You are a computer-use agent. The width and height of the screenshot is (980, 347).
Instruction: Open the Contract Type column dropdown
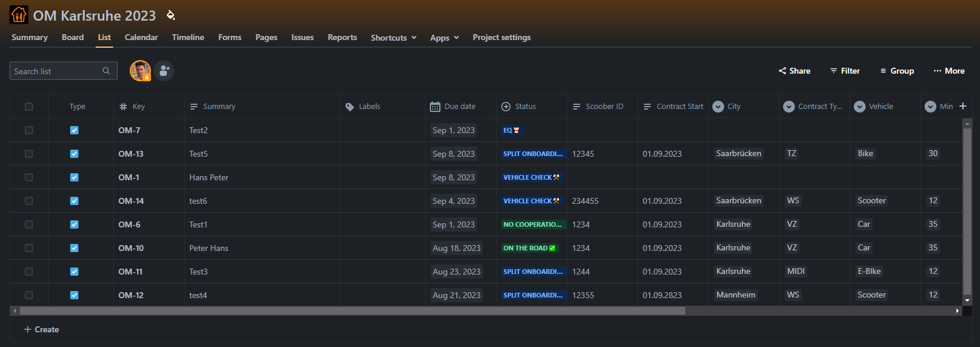789,107
